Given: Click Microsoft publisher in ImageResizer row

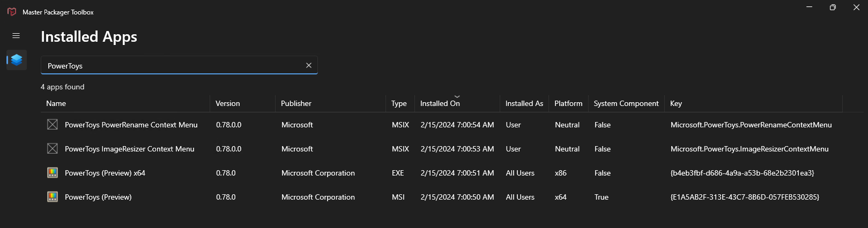Looking at the screenshot, I should 297,149.
